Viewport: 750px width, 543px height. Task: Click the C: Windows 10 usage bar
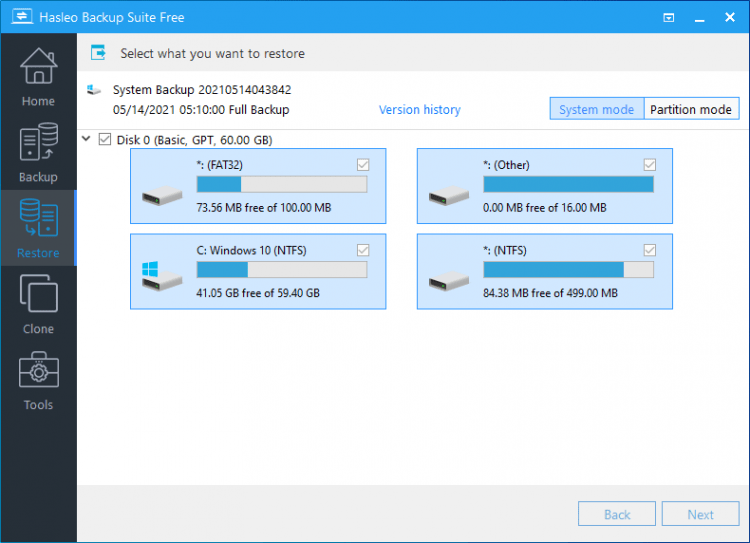[282, 269]
